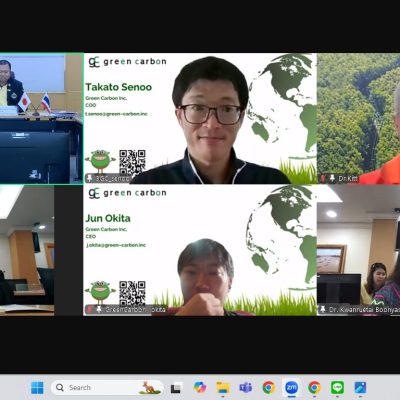Open the Windows Start menu
400x400 pixels.
click(x=37, y=388)
